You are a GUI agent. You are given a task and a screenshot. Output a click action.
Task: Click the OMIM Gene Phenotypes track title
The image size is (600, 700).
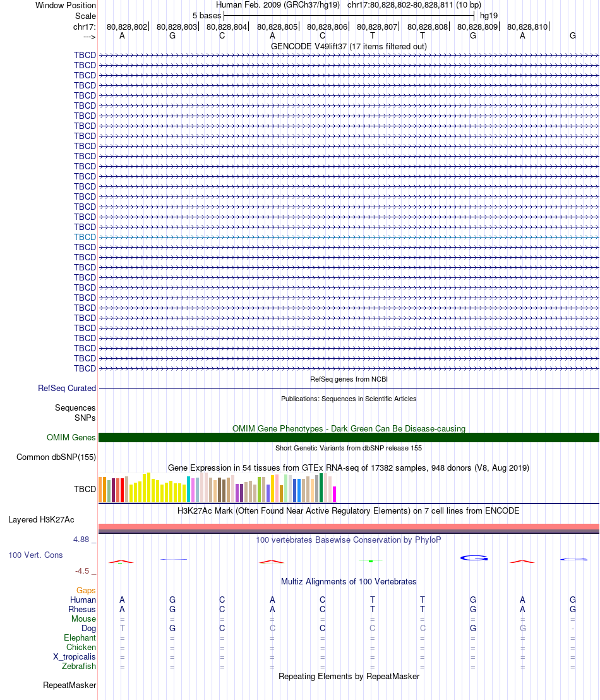pos(349,428)
